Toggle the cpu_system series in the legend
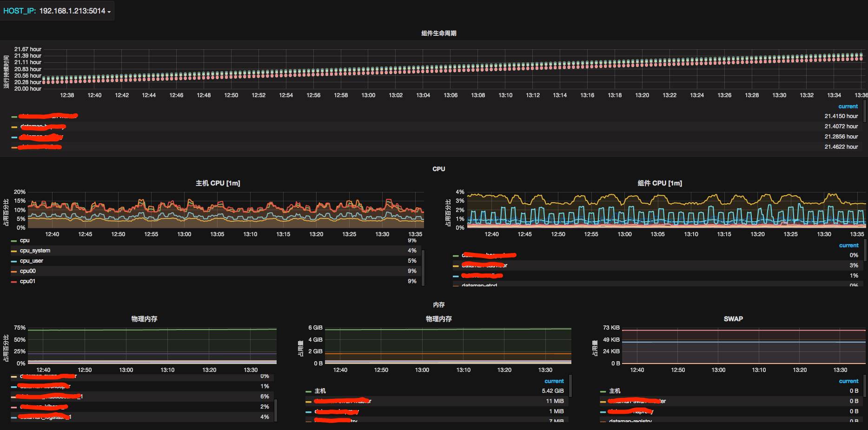Screen dimensions: 868x430 [35, 251]
